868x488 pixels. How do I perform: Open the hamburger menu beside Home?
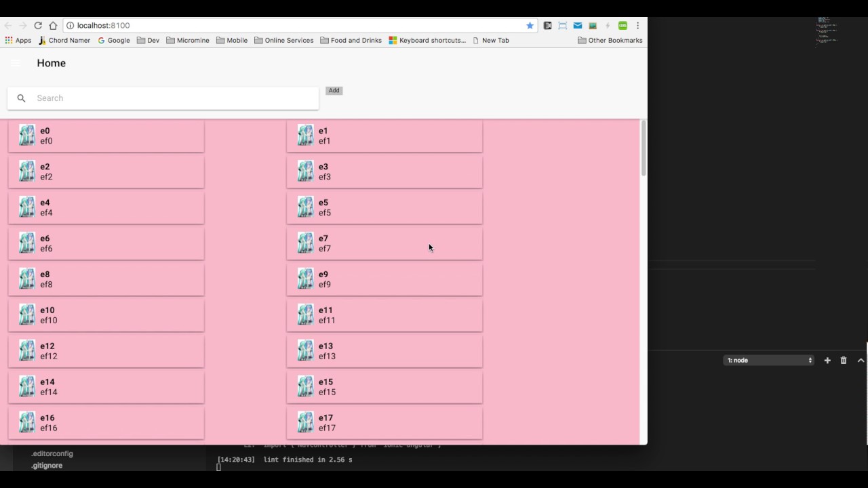16,63
